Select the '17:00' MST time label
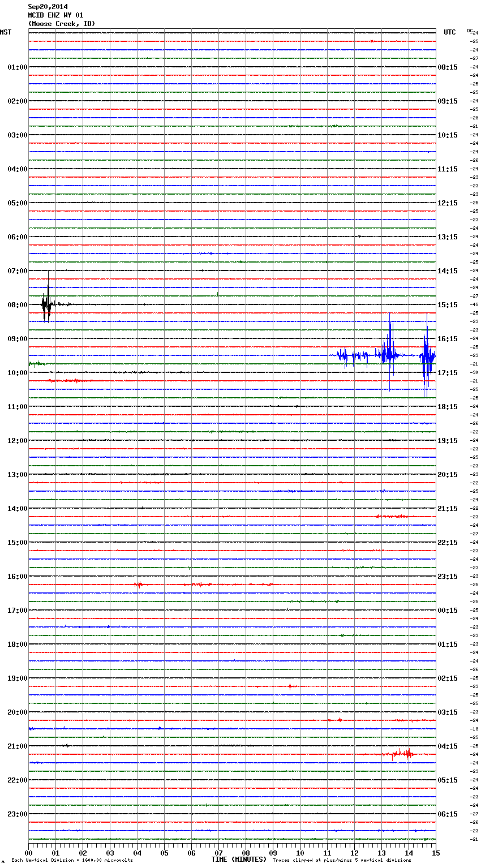Viewport: 481px width, 868px height. [x=17, y=611]
